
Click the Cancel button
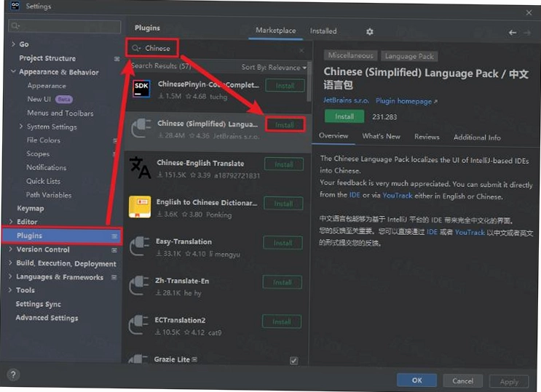pyautogui.click(x=462, y=381)
